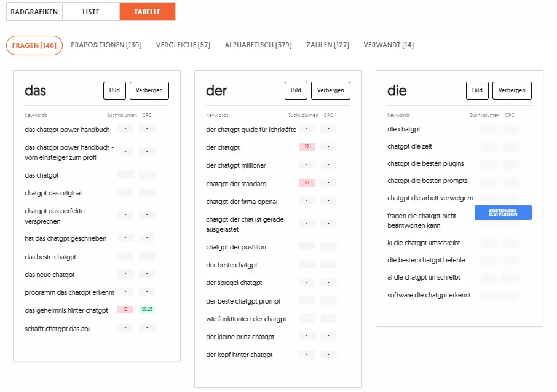This screenshot has height=392, width=557.
Task: Click the red 10 volume badge for 'der chatgpt'
Action: coord(307,146)
